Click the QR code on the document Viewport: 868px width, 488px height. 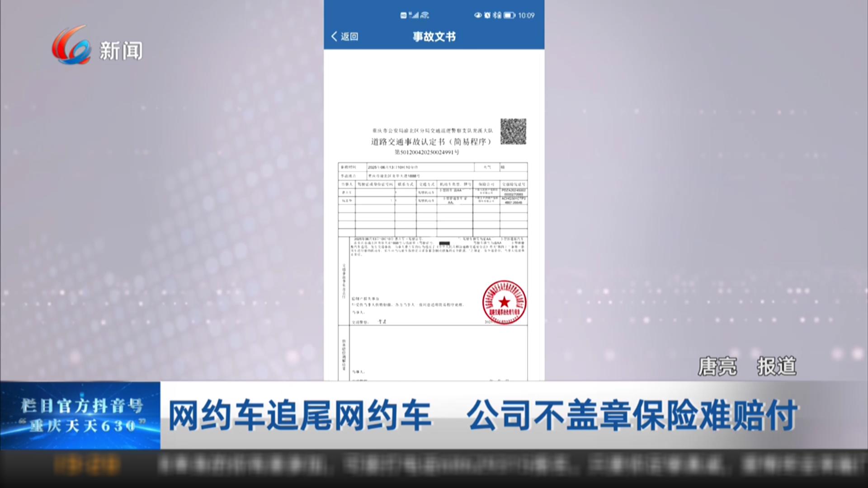[x=513, y=131]
